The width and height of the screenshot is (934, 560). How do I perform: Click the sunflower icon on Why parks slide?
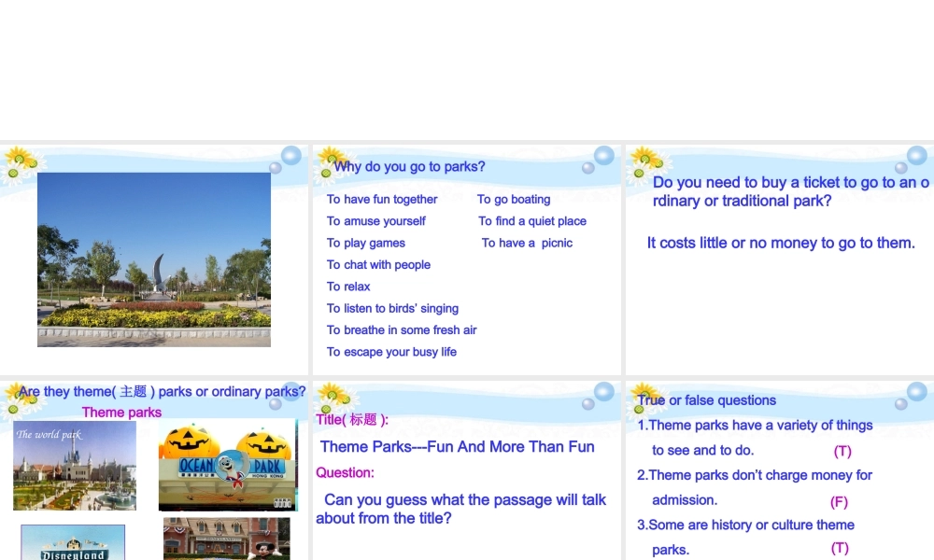[330, 162]
